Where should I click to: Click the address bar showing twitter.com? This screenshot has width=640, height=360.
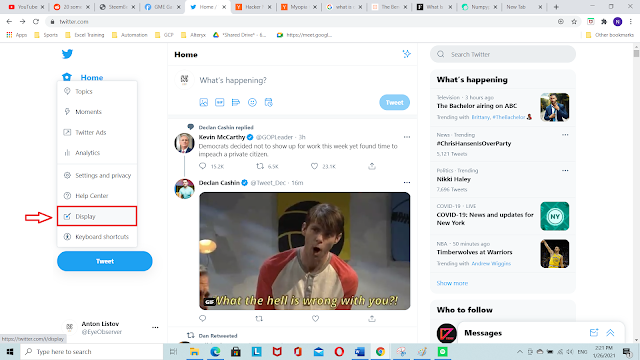[302, 22]
